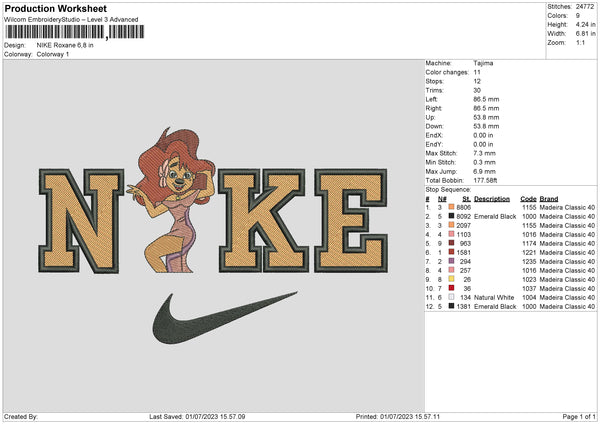The height and width of the screenshot is (424, 600).
Task: Click the Color changes value 11
Action: pos(477,72)
